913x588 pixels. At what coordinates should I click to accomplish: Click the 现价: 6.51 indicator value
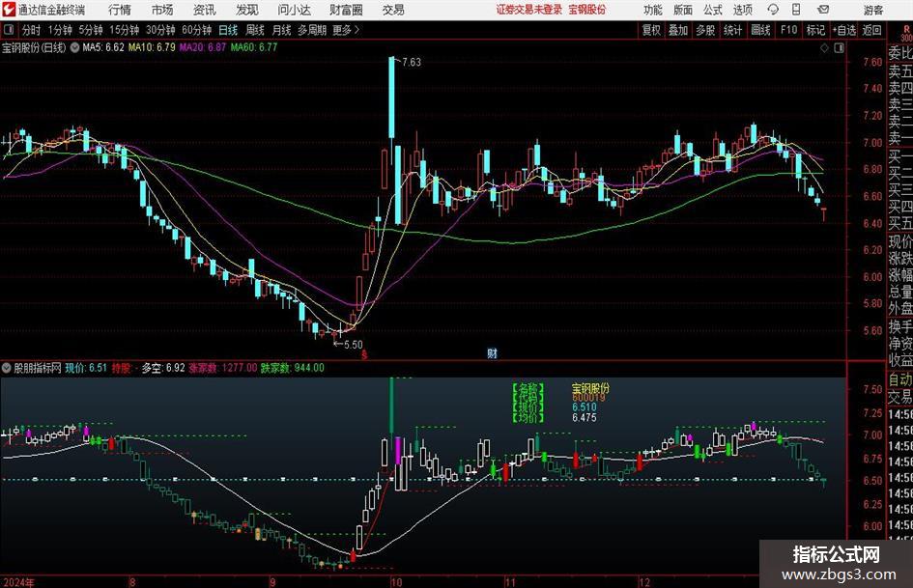[x=86, y=368]
